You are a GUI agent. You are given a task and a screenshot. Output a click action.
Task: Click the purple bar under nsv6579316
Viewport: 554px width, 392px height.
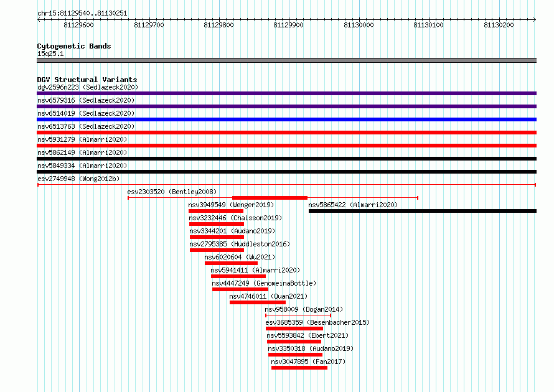[286, 106]
